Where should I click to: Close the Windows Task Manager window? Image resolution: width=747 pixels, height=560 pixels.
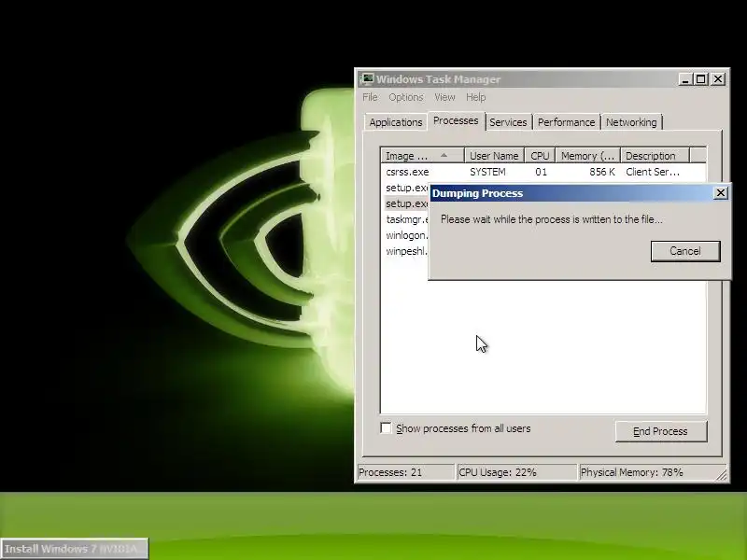tap(718, 79)
